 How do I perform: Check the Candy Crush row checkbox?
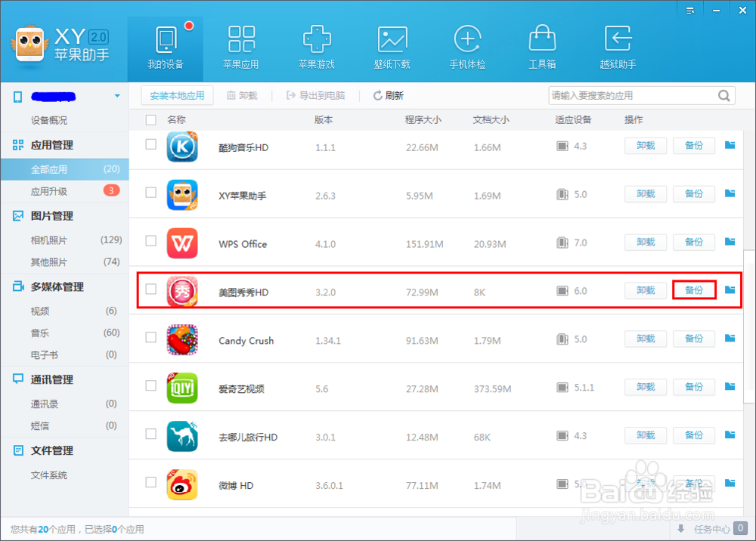point(151,337)
